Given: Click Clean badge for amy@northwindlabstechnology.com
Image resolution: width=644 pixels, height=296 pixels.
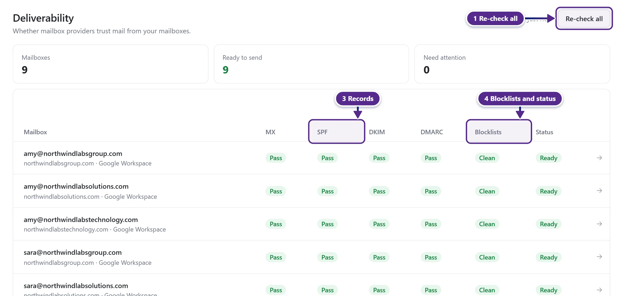Looking at the screenshot, I should pyautogui.click(x=487, y=224).
